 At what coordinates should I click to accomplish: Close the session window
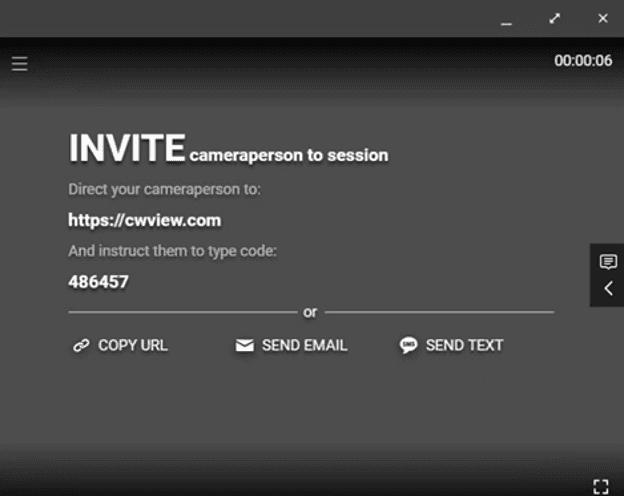(x=603, y=18)
